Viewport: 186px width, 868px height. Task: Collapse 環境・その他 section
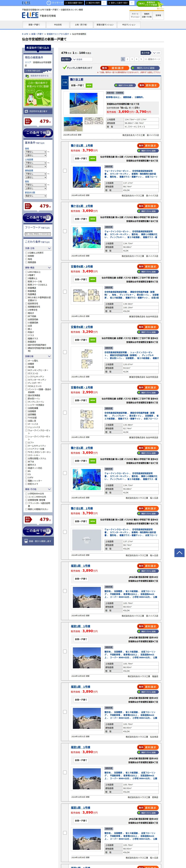click(x=38, y=489)
